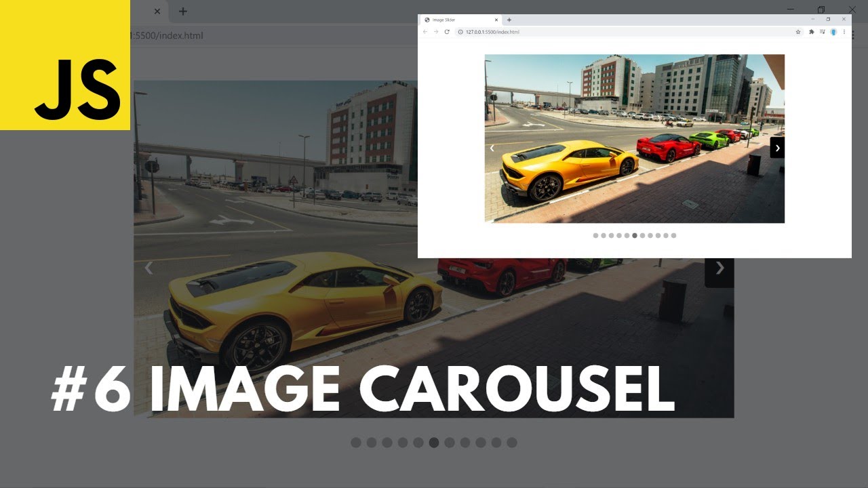Screen dimensions: 868x488
Task: Open the small browser's three-dot menu
Action: 844,32
